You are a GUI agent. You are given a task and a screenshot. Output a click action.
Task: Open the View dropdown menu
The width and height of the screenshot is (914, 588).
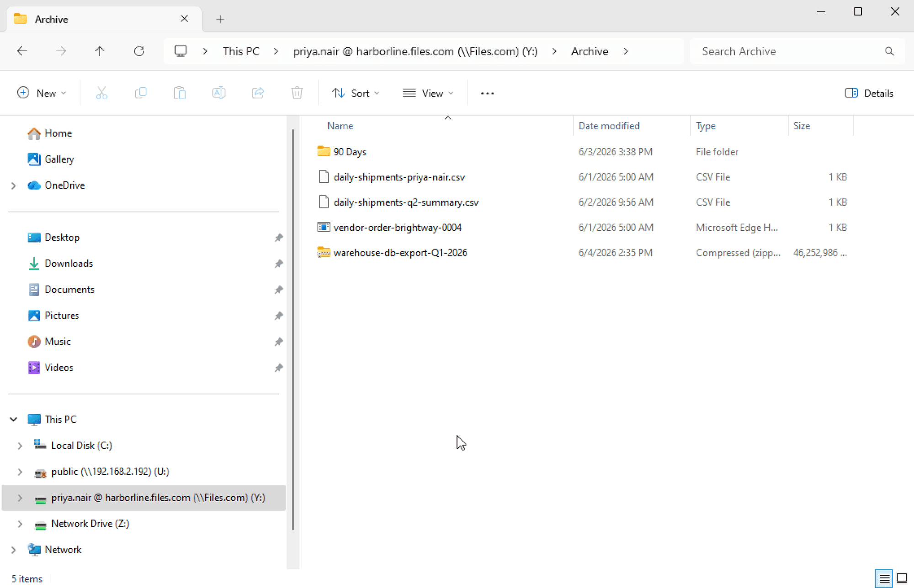coord(428,93)
